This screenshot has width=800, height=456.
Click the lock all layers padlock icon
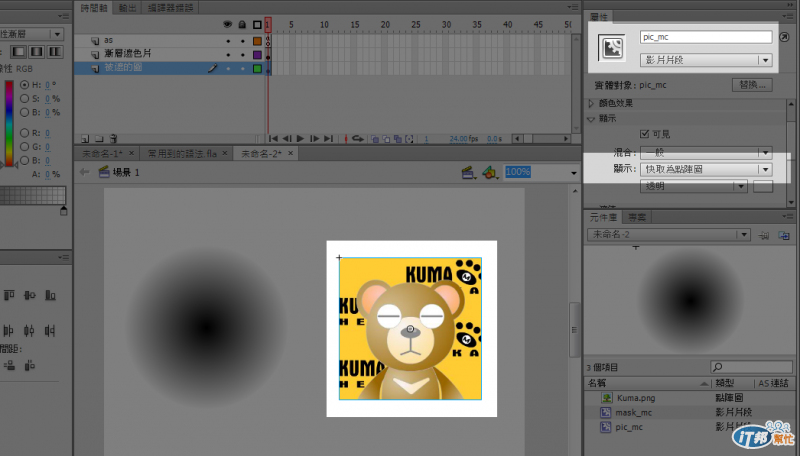point(242,24)
